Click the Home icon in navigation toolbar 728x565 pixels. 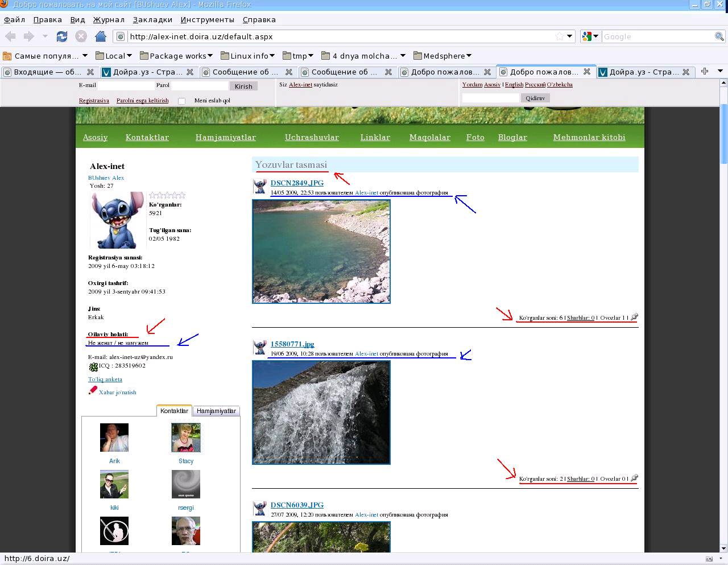click(101, 36)
